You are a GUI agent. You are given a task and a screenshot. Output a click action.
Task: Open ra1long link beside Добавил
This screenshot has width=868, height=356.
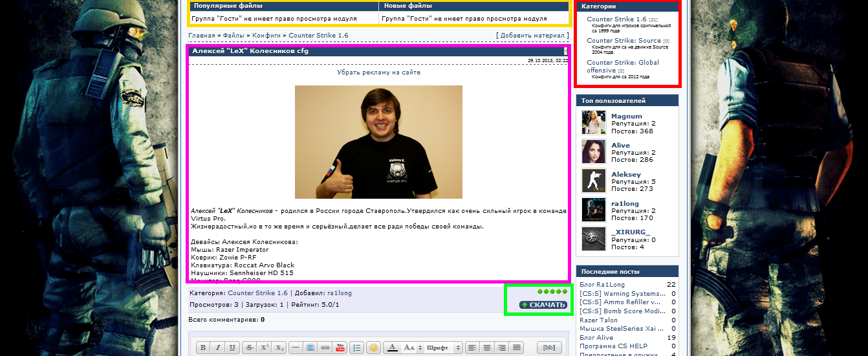340,293
